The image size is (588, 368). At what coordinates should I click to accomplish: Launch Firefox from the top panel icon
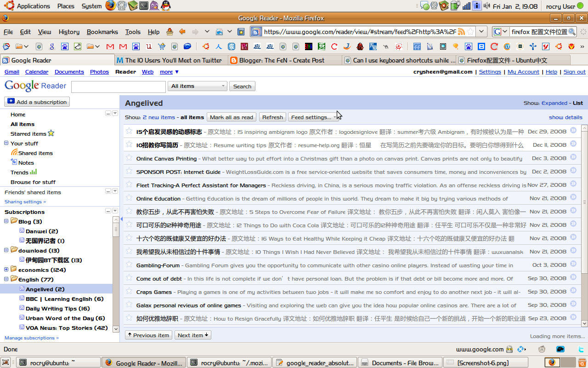pos(110,6)
